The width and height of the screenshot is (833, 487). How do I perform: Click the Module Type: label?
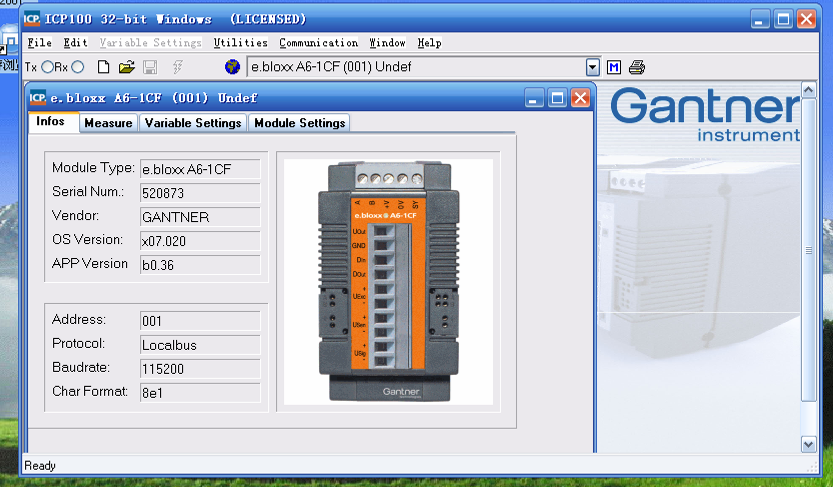pos(93,168)
